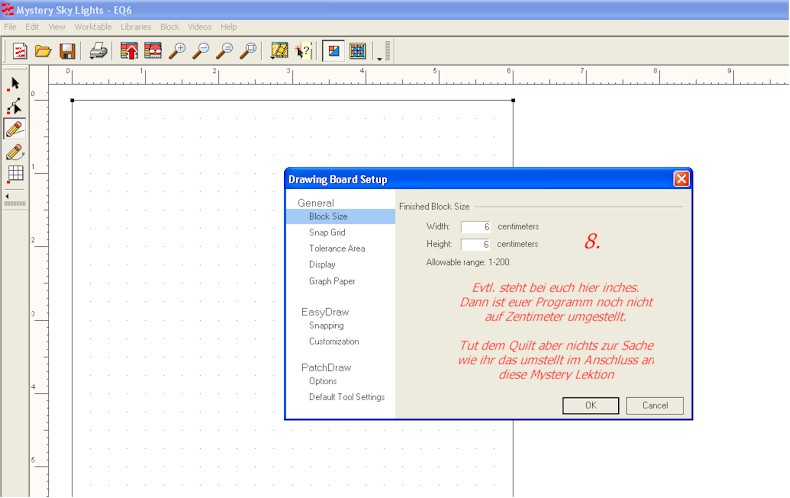Click the General heading in setup list

pyautogui.click(x=315, y=203)
